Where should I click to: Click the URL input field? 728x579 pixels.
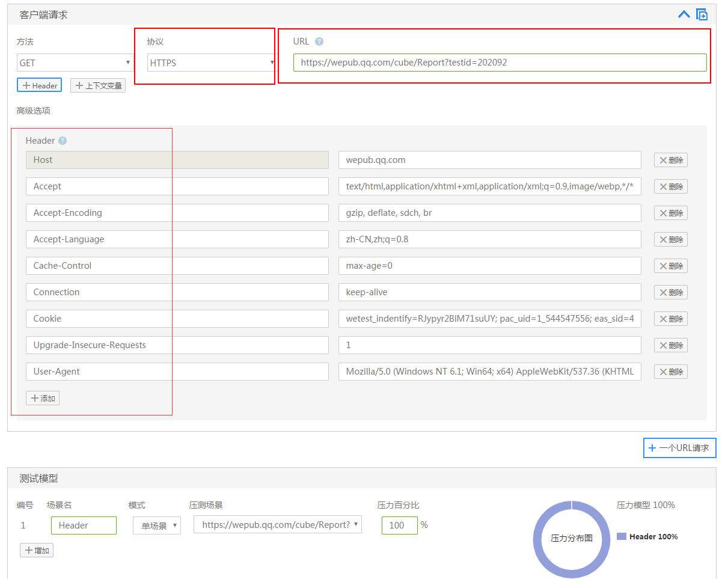[500, 63]
